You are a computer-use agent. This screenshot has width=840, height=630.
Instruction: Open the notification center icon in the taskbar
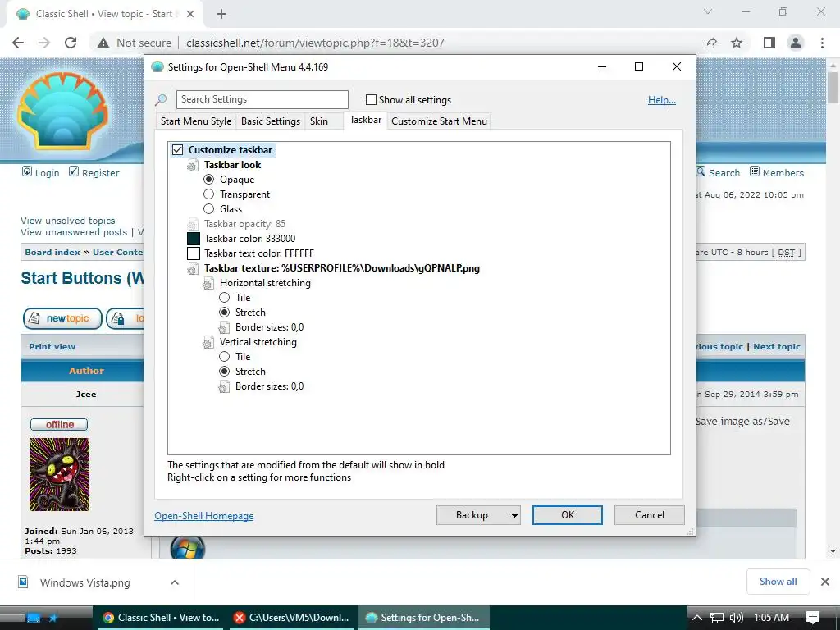[x=813, y=618]
